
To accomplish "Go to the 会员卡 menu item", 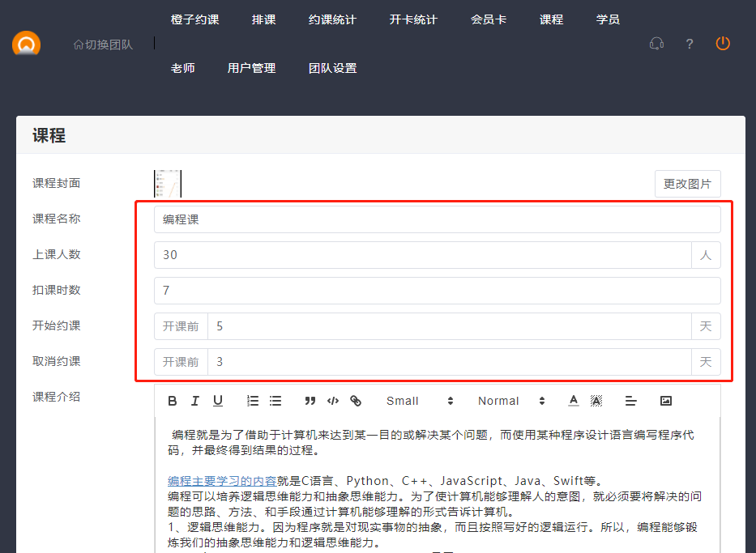I will pyautogui.click(x=489, y=19).
